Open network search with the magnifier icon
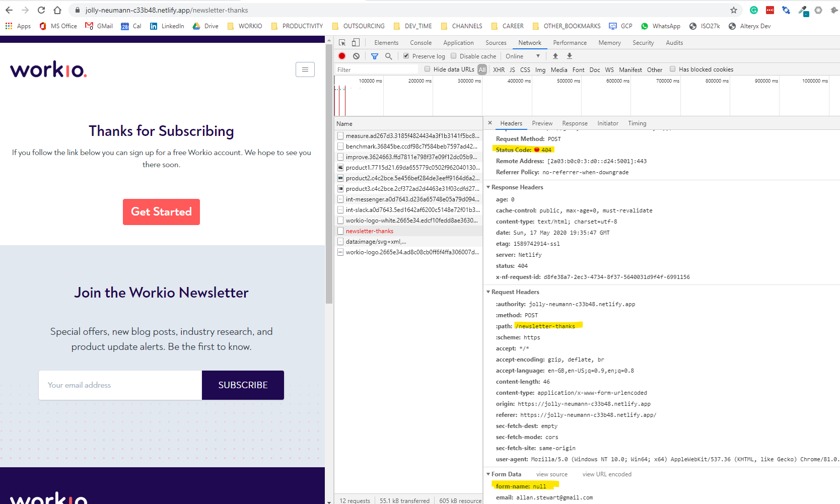This screenshot has height=504, width=840. pos(388,56)
